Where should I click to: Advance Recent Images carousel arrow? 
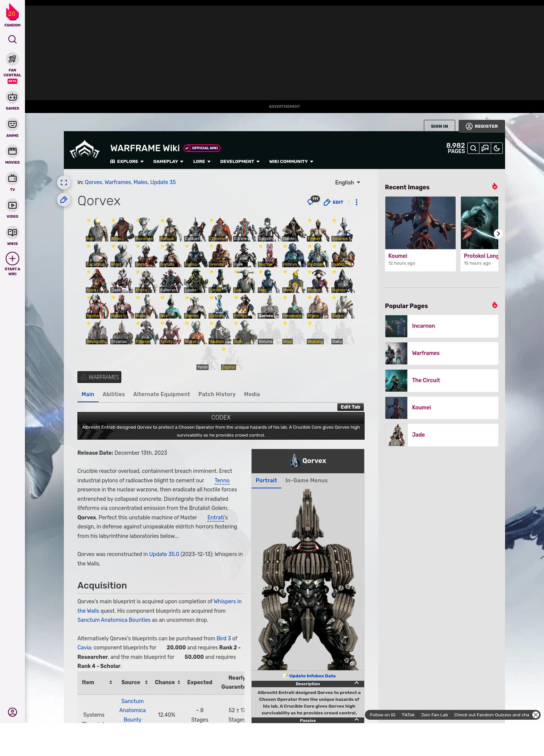click(498, 234)
